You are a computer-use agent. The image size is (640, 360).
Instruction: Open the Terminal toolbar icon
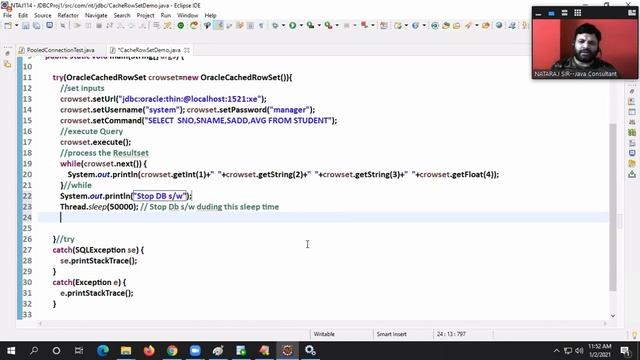click(49, 26)
